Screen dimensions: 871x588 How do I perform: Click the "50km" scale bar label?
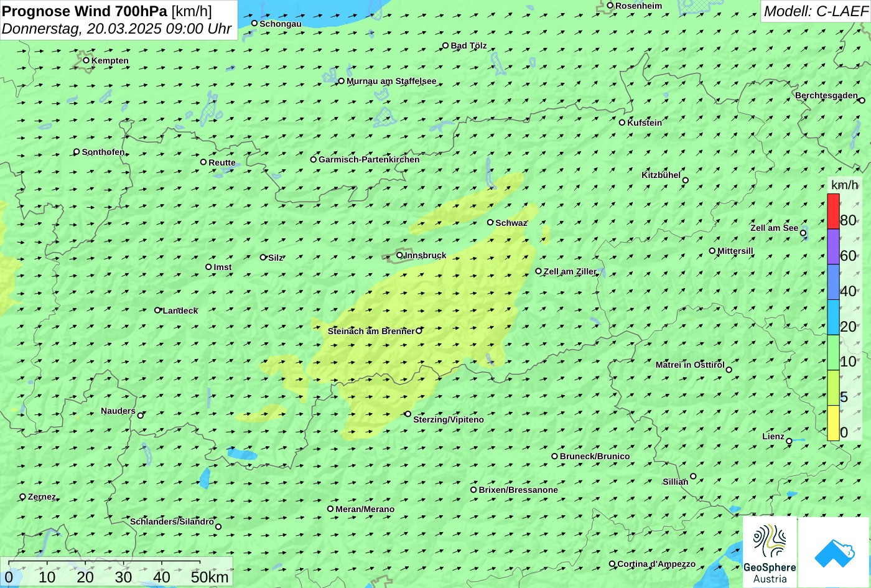210,577
